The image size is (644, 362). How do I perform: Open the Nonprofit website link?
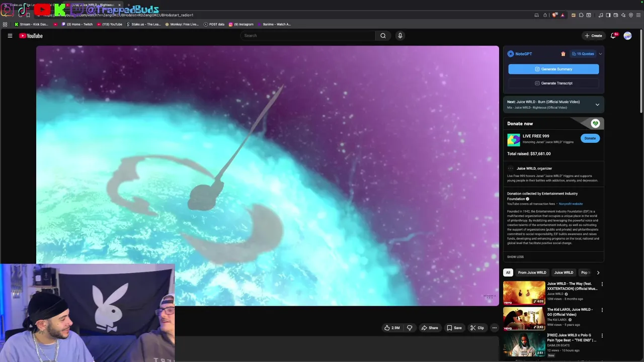pyautogui.click(x=571, y=204)
